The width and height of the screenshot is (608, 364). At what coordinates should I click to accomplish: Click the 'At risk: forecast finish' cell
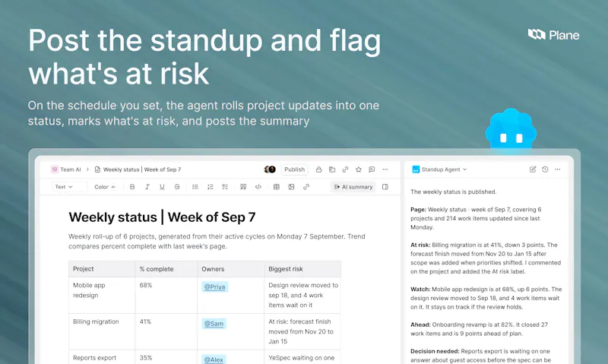[302, 331]
